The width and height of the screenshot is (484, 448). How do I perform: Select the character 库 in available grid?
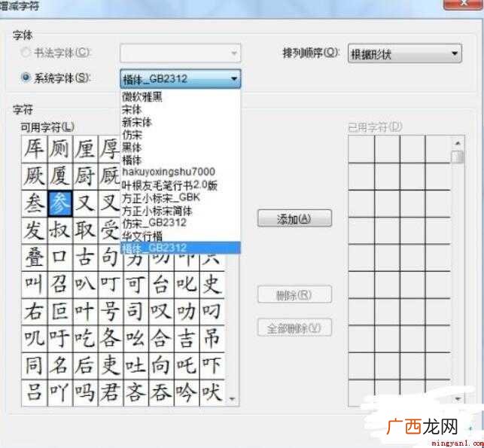pyautogui.click(x=35, y=149)
